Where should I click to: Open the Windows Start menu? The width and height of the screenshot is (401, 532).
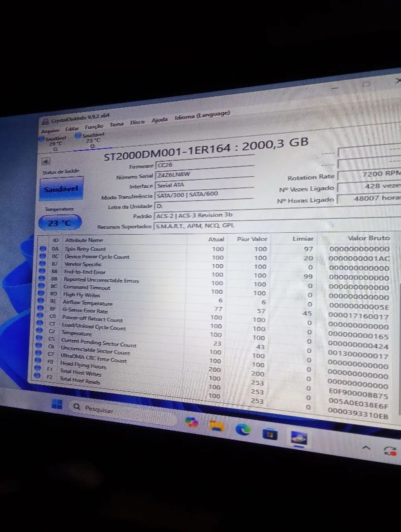tap(57, 404)
